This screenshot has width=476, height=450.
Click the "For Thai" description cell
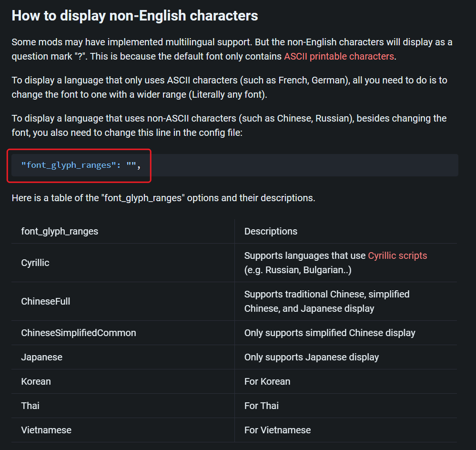262,406
